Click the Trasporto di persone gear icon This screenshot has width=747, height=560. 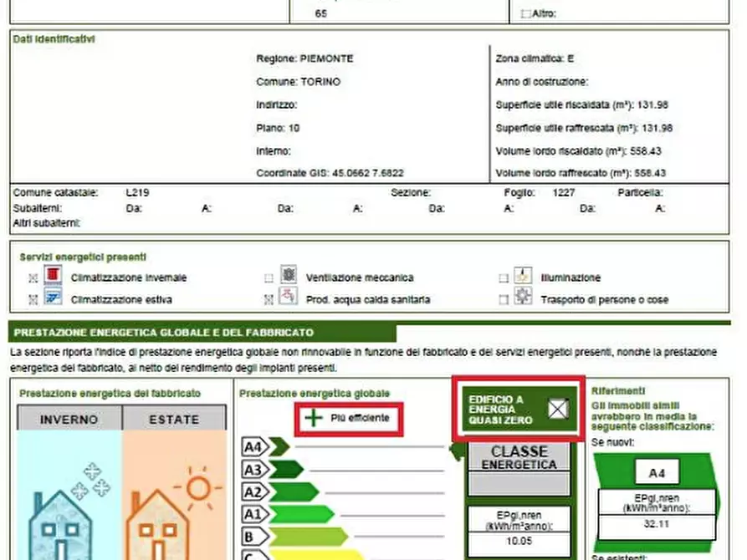pyautogui.click(x=523, y=297)
